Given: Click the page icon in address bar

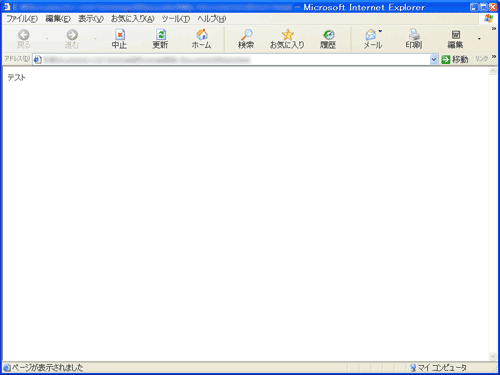Looking at the screenshot, I should pyautogui.click(x=38, y=60).
